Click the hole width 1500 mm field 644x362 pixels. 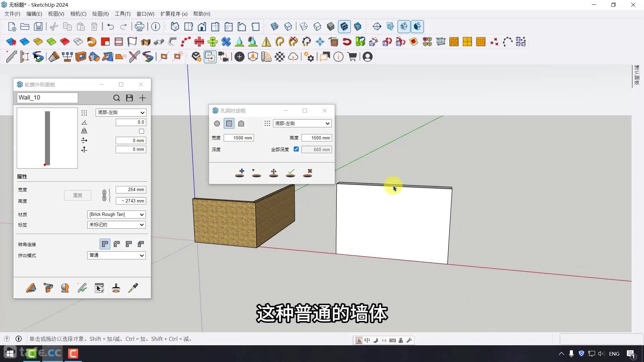[x=239, y=138]
